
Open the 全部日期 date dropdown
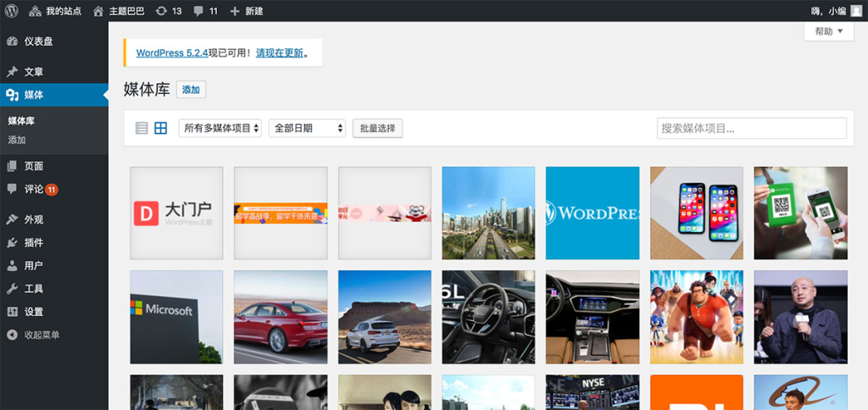point(307,129)
